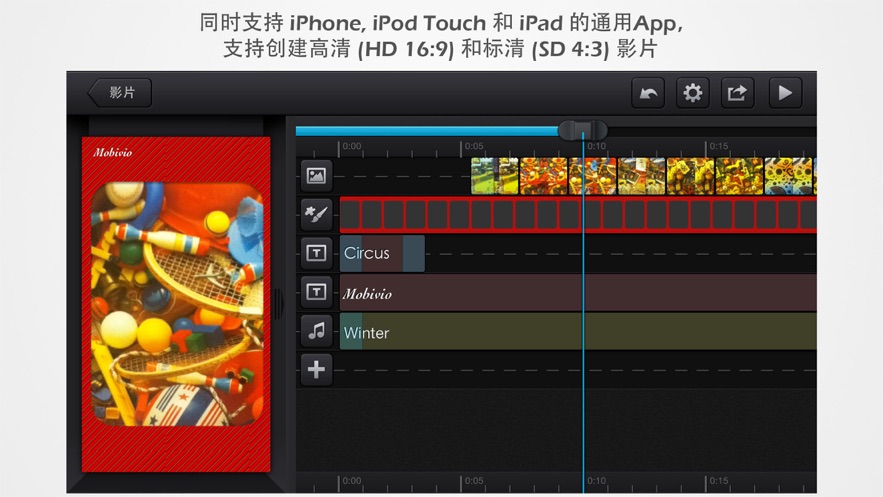
Task: Select the photo track icon
Action: point(316,176)
